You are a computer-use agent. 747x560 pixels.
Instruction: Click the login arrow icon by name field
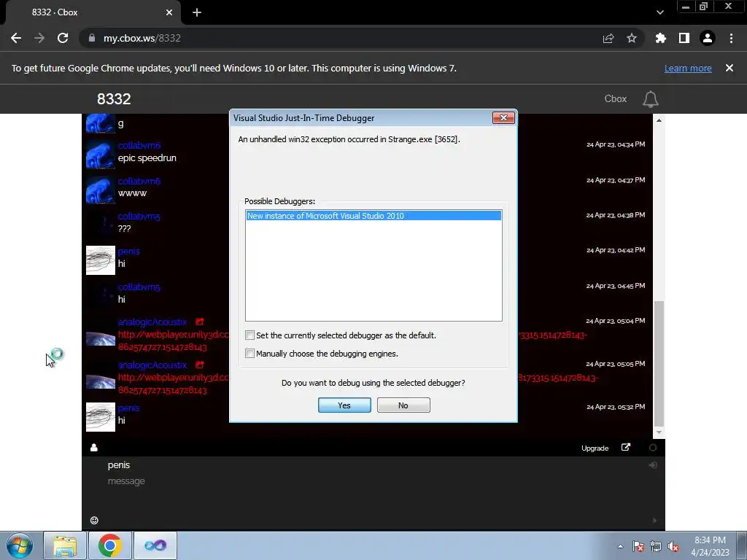653,464
